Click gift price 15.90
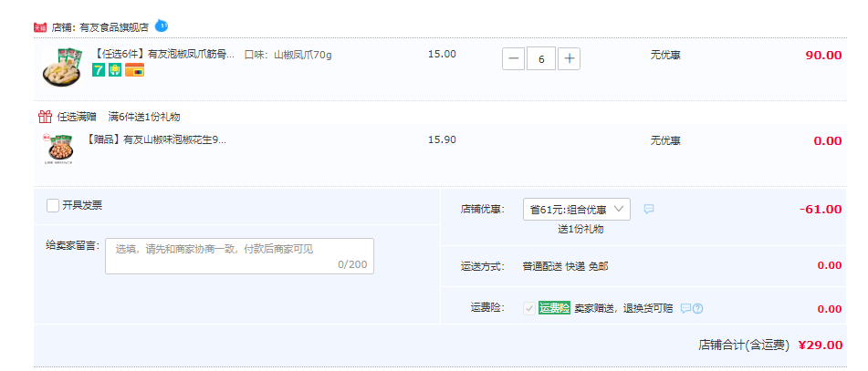 pyautogui.click(x=443, y=139)
